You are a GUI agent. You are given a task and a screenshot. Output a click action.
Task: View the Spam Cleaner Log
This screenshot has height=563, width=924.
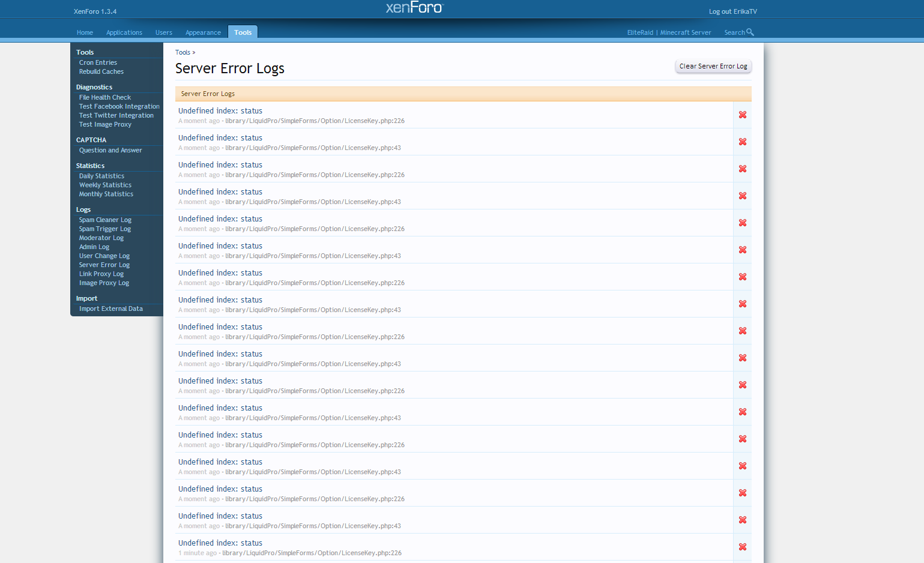pyautogui.click(x=105, y=220)
